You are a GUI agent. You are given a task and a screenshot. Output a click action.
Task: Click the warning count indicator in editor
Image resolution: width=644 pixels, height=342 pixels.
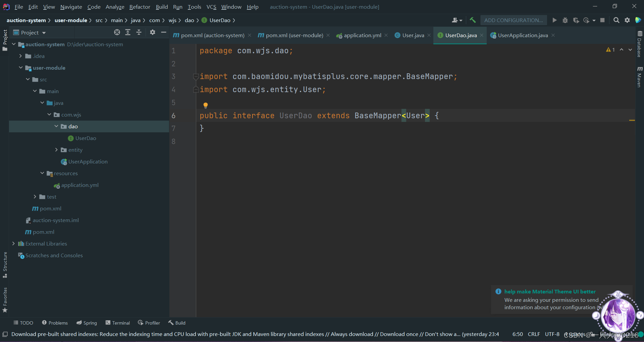[611, 49]
